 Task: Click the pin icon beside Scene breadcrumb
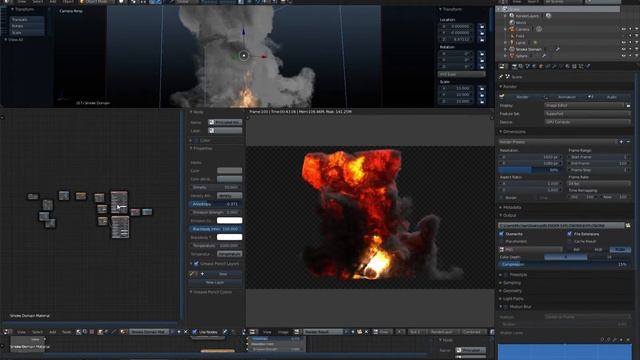[501, 77]
